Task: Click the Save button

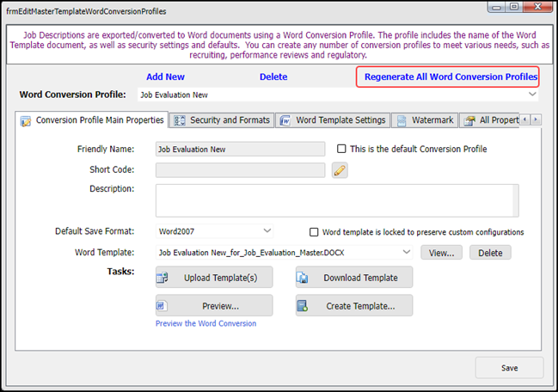Action: click(x=509, y=368)
